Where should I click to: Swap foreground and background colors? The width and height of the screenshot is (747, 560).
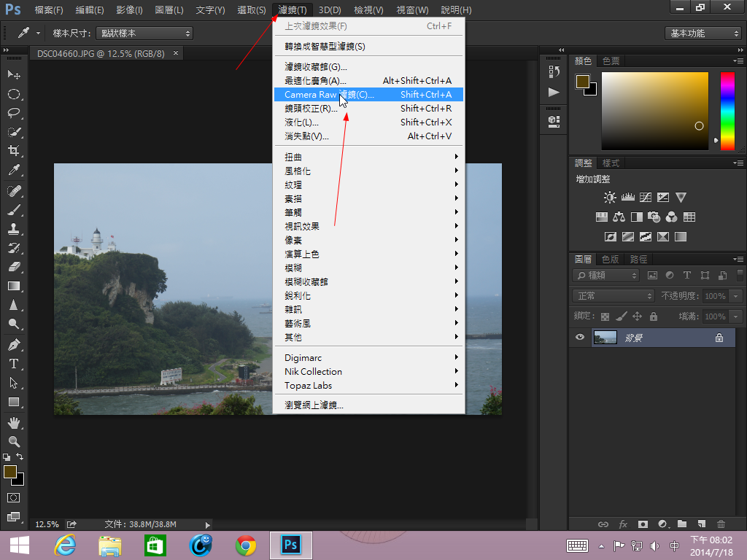pos(20,456)
